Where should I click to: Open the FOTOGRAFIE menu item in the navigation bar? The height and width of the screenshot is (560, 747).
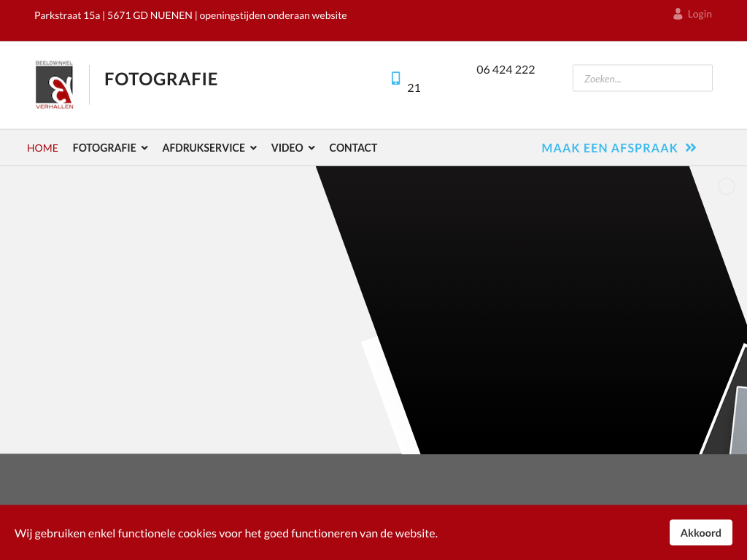(104, 148)
